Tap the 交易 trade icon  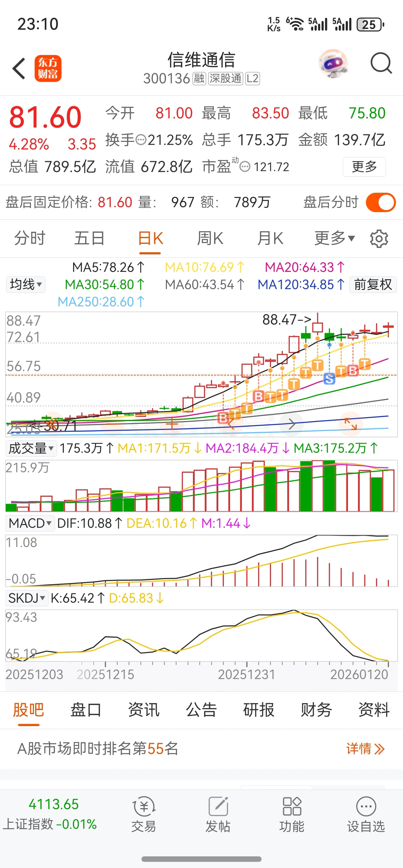point(144,815)
